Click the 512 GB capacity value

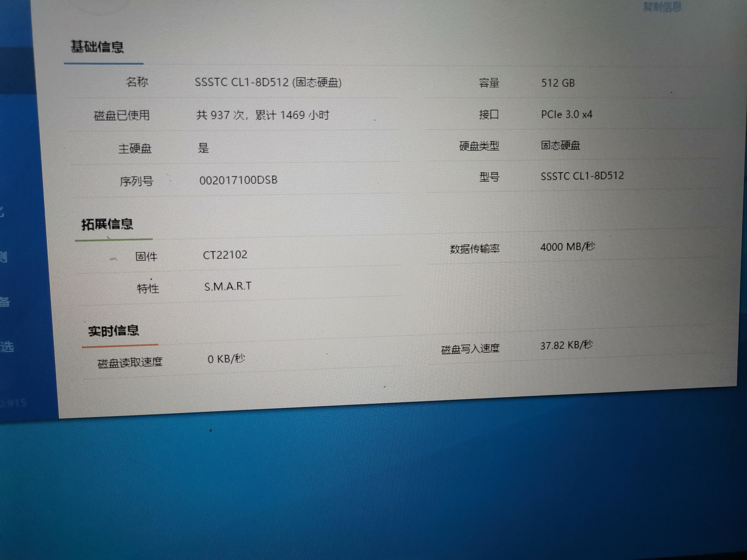pyautogui.click(x=558, y=83)
